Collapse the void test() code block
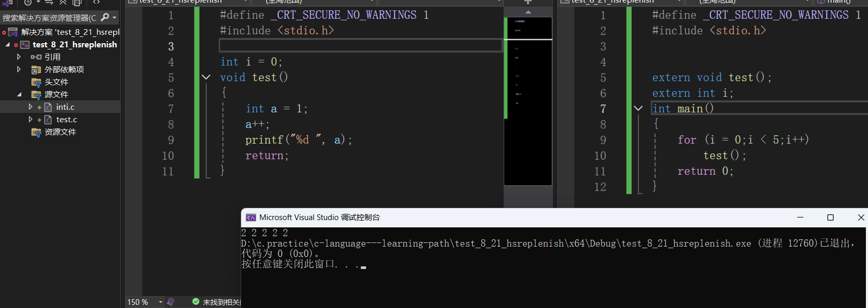Screen dimensions: 868x308 click(x=206, y=77)
